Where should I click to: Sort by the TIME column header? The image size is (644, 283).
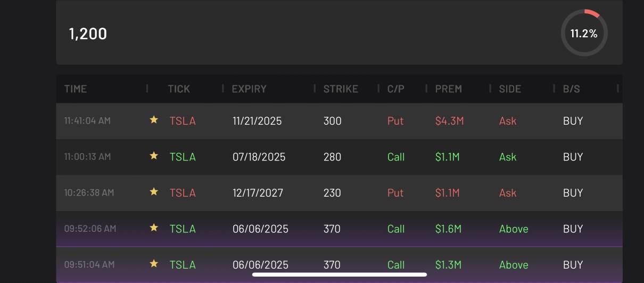click(x=76, y=89)
